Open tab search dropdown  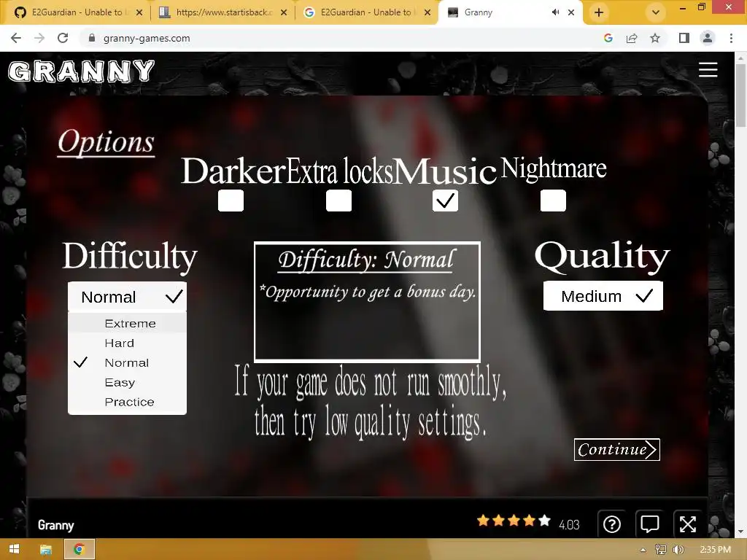656,12
